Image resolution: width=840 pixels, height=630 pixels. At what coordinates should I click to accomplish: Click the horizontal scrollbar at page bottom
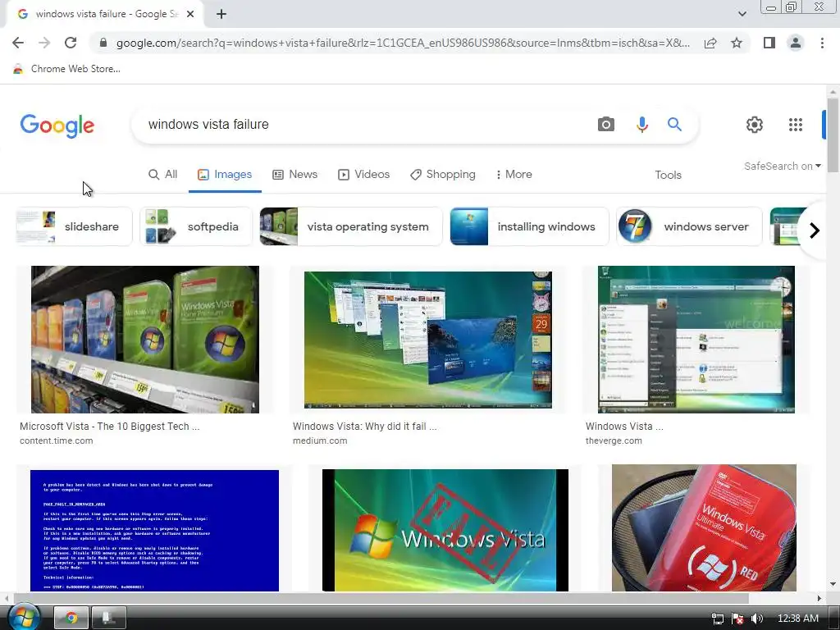click(x=381, y=598)
